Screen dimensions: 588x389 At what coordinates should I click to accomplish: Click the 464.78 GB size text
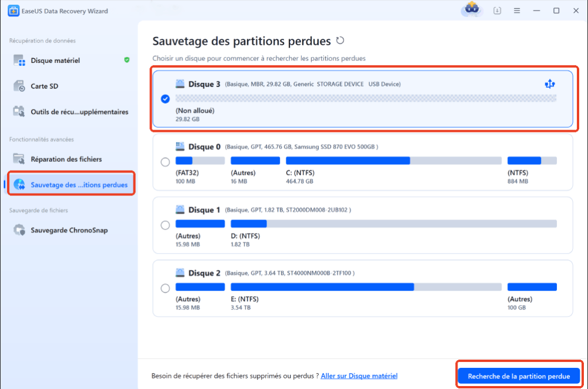pyautogui.click(x=299, y=181)
